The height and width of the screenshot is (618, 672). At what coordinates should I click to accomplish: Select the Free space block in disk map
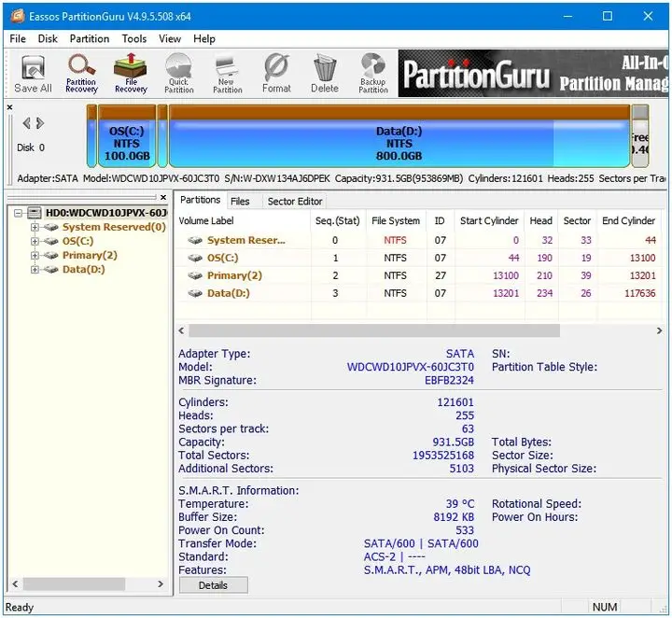coord(640,136)
